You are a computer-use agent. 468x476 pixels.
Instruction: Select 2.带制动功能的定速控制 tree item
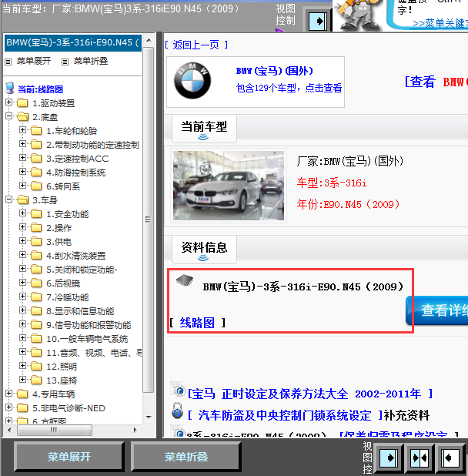tap(92, 145)
